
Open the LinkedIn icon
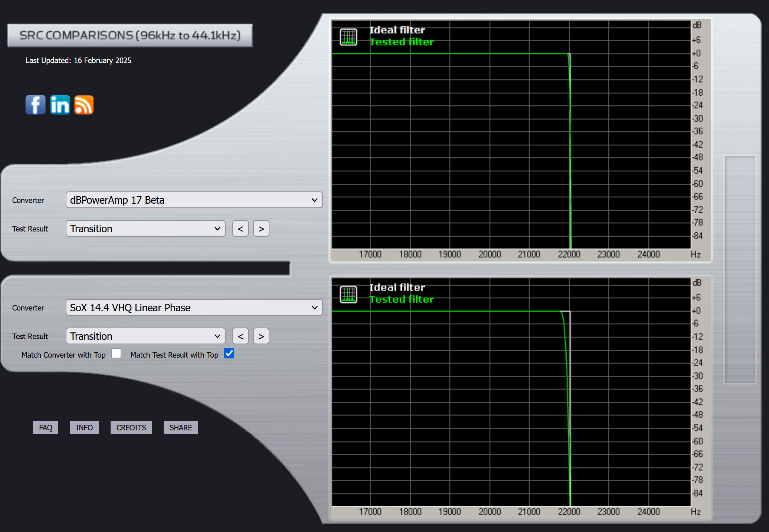(60, 105)
